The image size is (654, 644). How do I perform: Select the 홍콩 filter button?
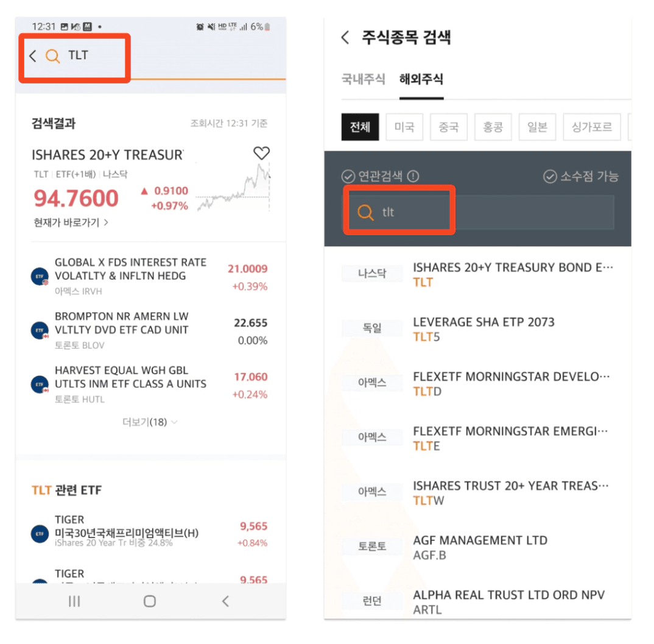pos(493,127)
